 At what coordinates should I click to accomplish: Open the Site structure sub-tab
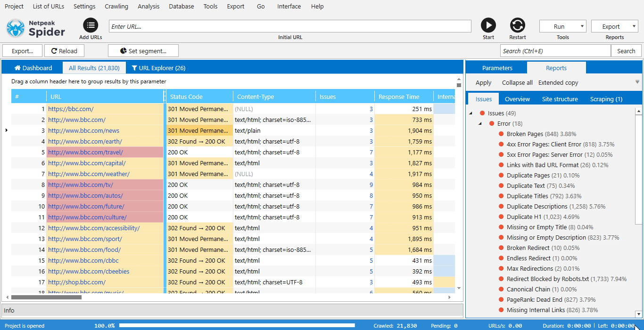(560, 99)
